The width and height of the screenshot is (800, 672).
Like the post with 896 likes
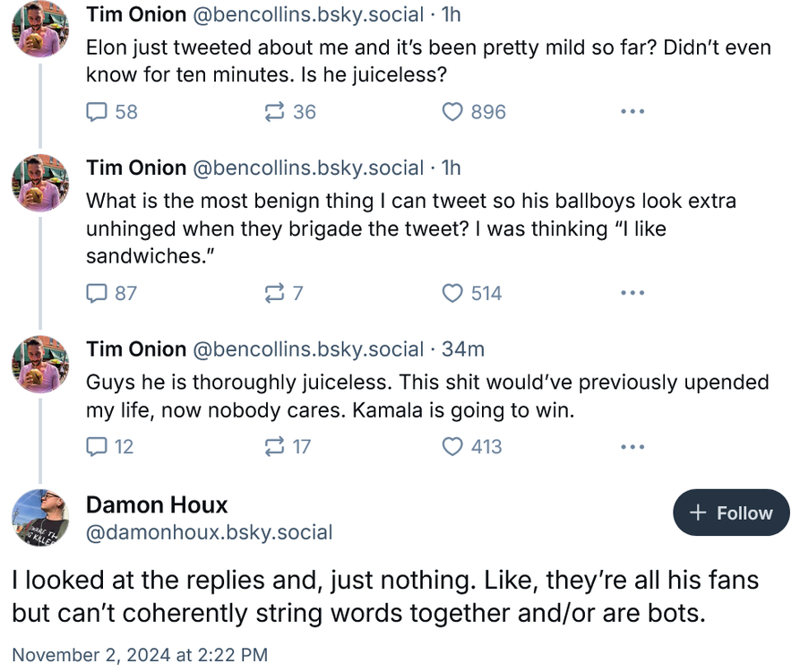[454, 112]
